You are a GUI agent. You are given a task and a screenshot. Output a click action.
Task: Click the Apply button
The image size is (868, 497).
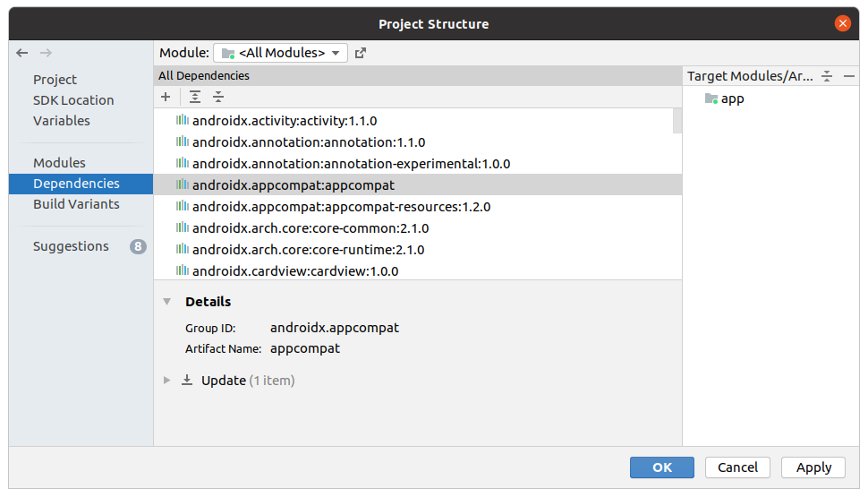pos(813,467)
